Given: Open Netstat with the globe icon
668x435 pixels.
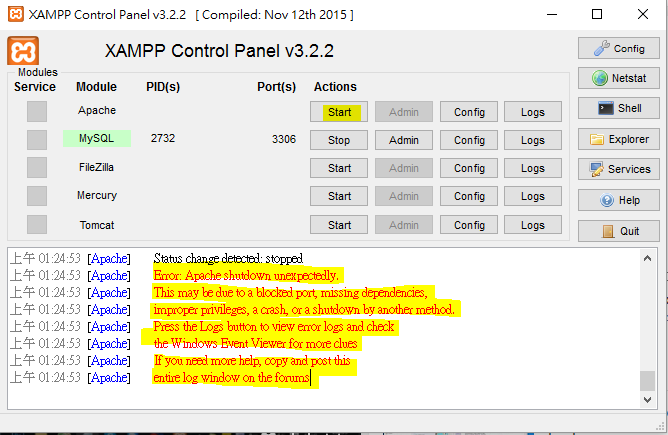Looking at the screenshot, I should pyautogui.click(x=619, y=78).
